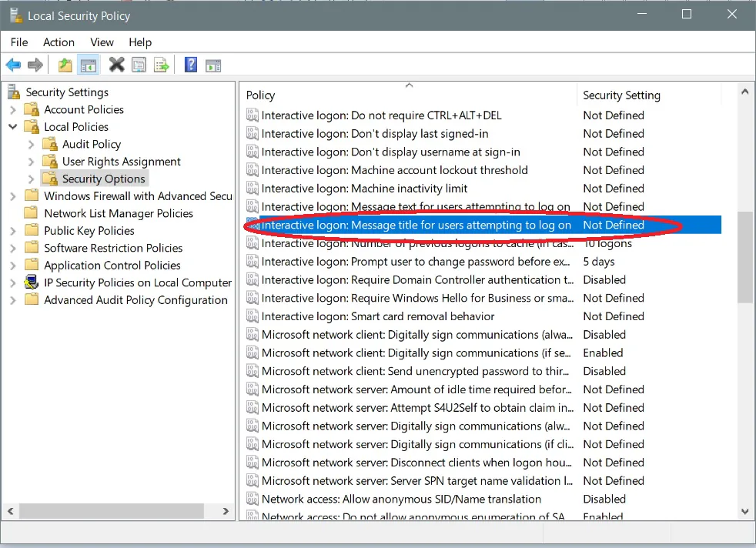Expand the Audit Policy node

click(32, 145)
